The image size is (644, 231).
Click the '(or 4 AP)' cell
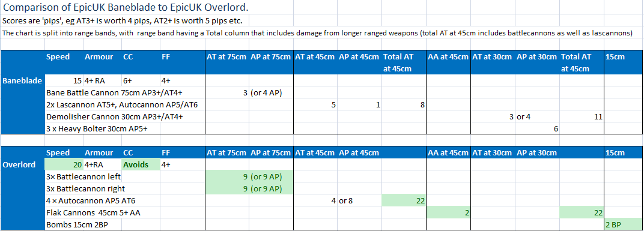tap(270, 93)
